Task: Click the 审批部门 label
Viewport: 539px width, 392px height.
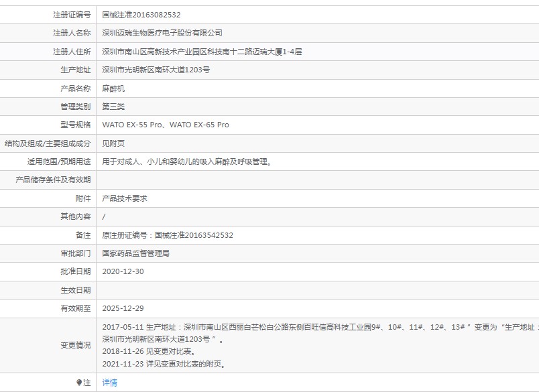Action: [76, 253]
